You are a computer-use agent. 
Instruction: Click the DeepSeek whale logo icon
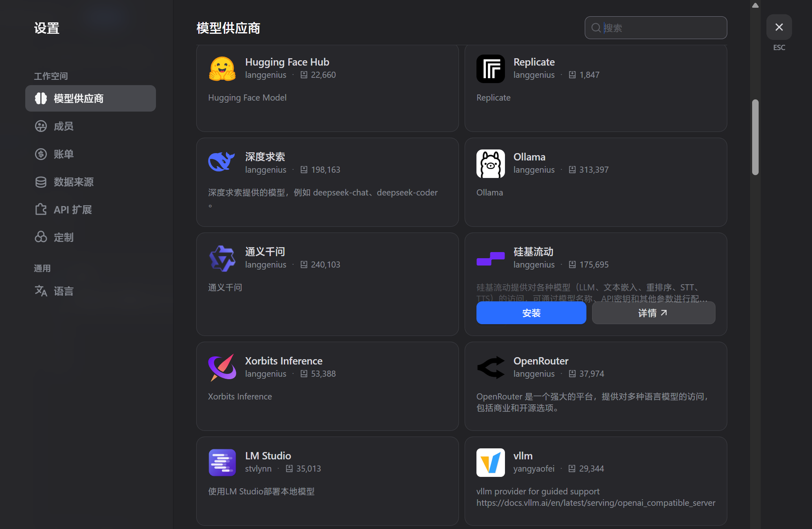pyautogui.click(x=222, y=162)
